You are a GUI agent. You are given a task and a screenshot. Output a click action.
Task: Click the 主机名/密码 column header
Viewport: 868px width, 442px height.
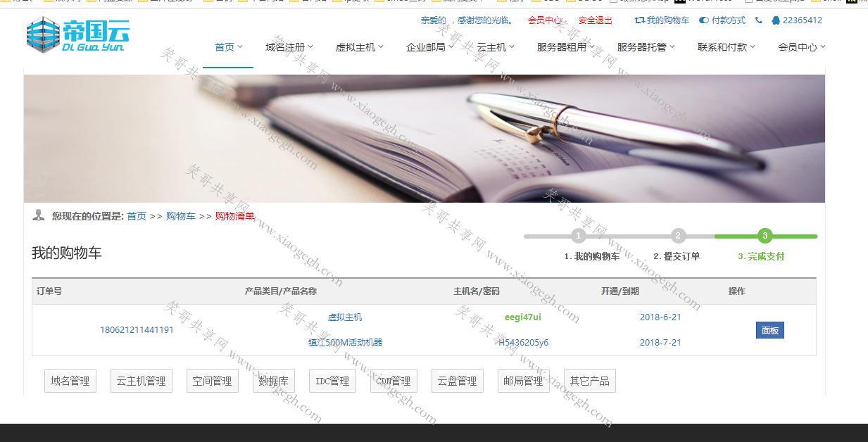[477, 291]
